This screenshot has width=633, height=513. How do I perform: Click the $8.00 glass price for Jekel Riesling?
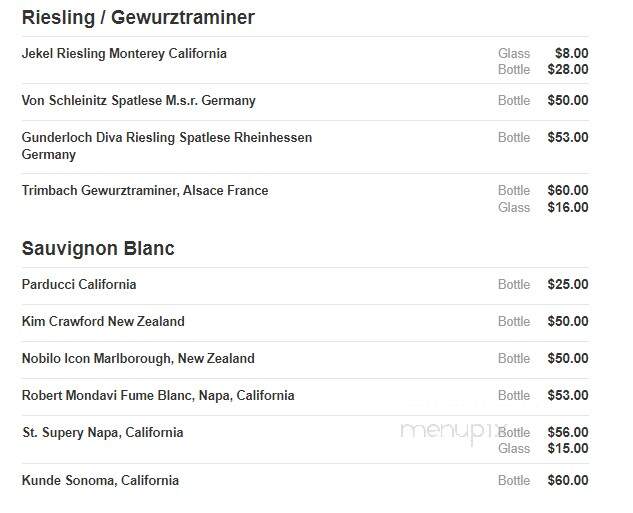point(571,53)
